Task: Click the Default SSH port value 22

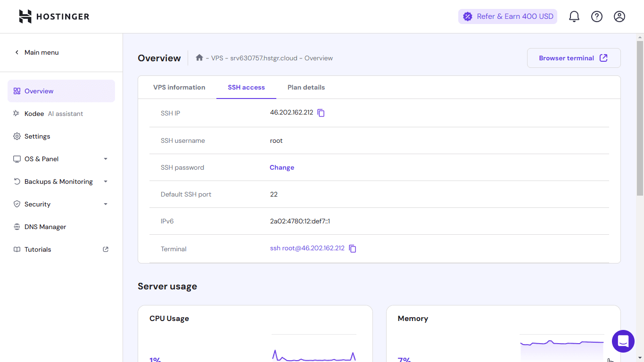Action: 274,194
